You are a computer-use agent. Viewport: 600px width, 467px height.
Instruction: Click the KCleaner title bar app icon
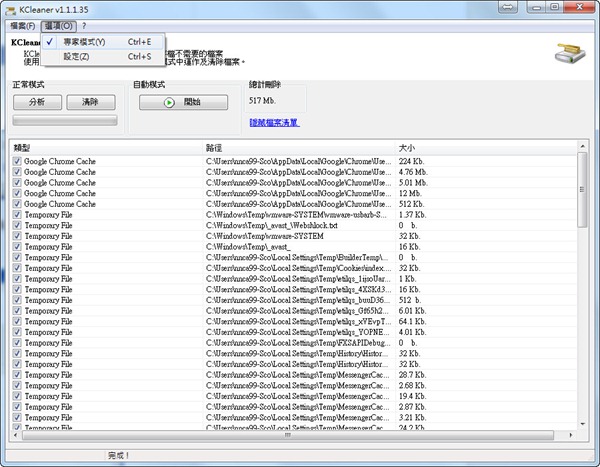pos(10,10)
